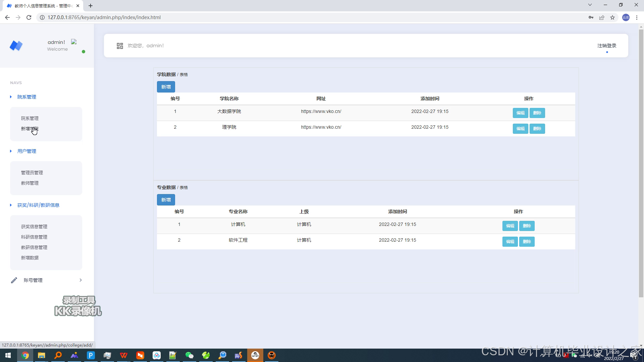Edit the 软件工程 row
644x362 pixels.
pyautogui.click(x=510, y=242)
